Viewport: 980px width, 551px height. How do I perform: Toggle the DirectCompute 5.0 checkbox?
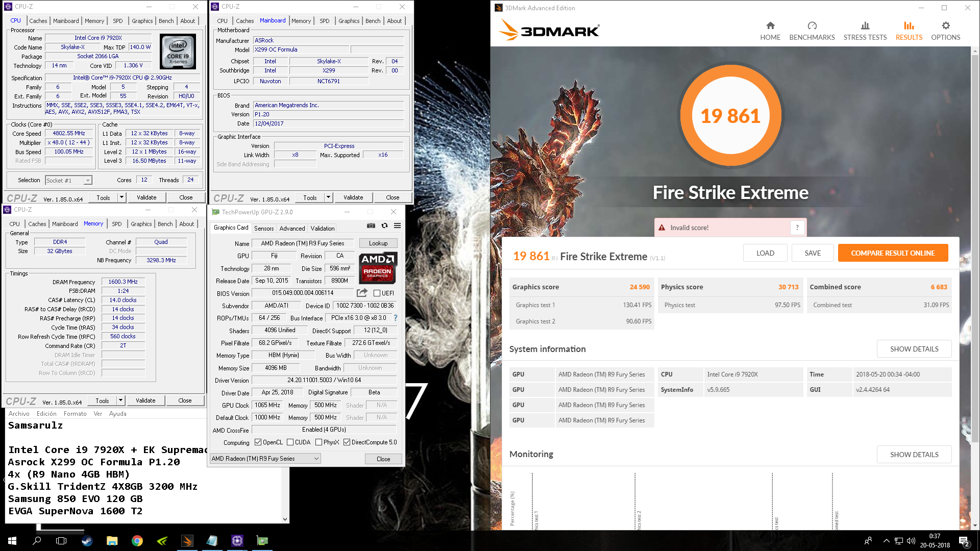coord(347,442)
